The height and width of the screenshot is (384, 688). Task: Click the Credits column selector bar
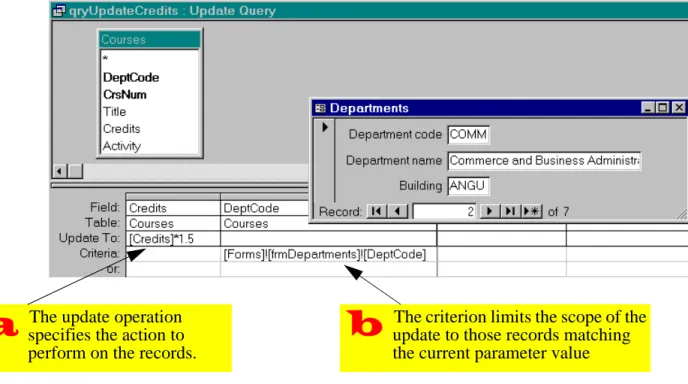[173, 197]
